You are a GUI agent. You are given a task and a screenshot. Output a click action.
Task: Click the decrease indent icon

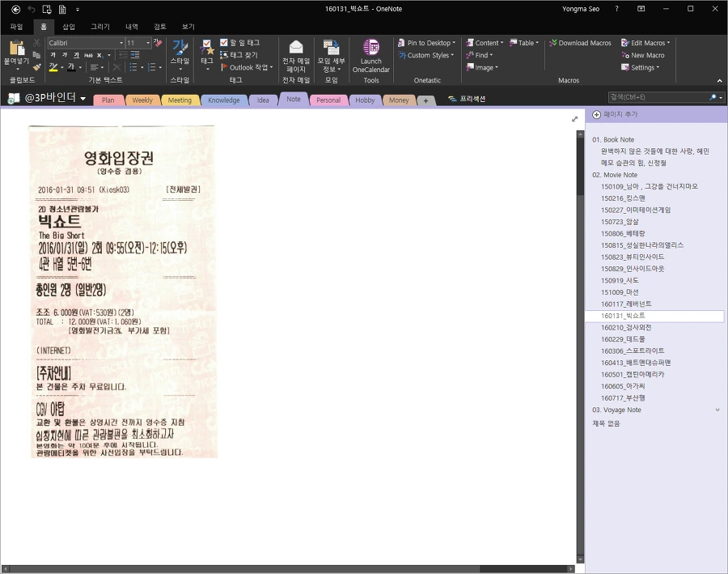click(123, 55)
